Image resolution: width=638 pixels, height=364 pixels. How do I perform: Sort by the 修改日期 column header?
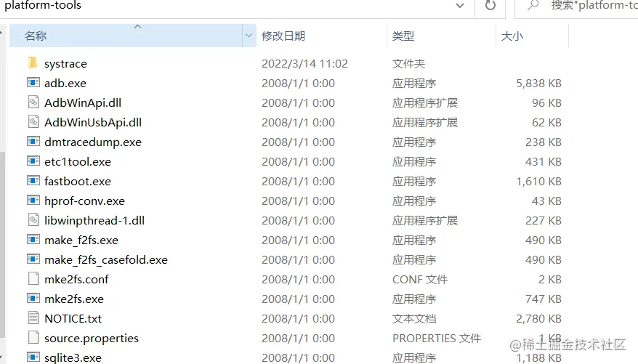[x=321, y=36]
